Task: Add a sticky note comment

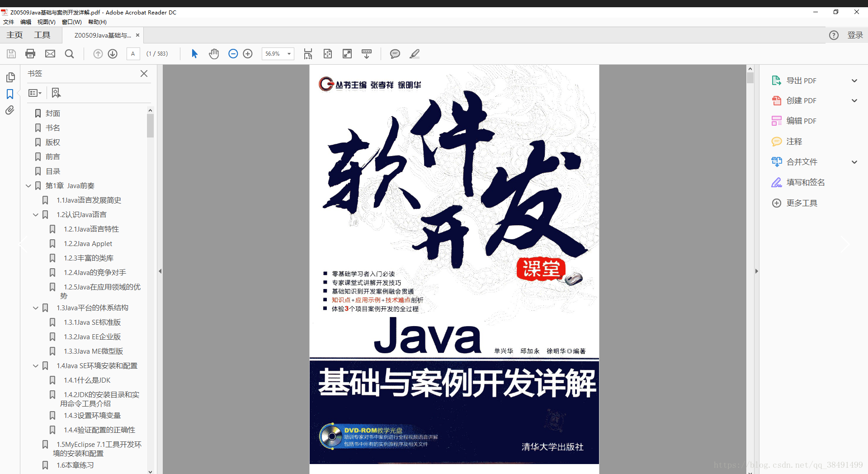Action: tap(395, 54)
